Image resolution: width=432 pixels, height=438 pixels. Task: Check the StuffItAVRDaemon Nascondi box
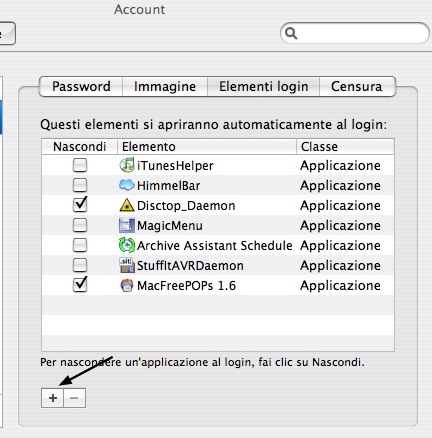[x=80, y=265]
